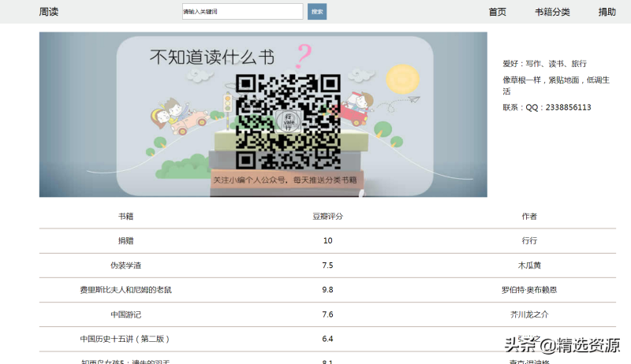Click the 作者 column header
Image resolution: width=631 pixels, height=364 pixels.
point(529,216)
